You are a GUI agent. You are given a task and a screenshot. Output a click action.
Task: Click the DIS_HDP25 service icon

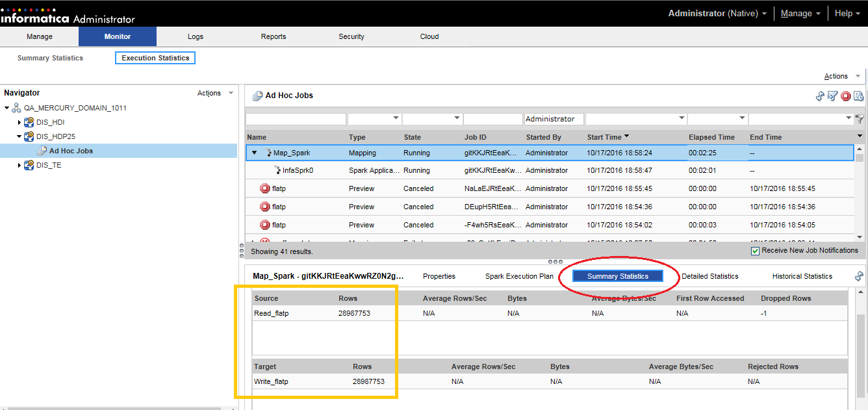[x=29, y=136]
